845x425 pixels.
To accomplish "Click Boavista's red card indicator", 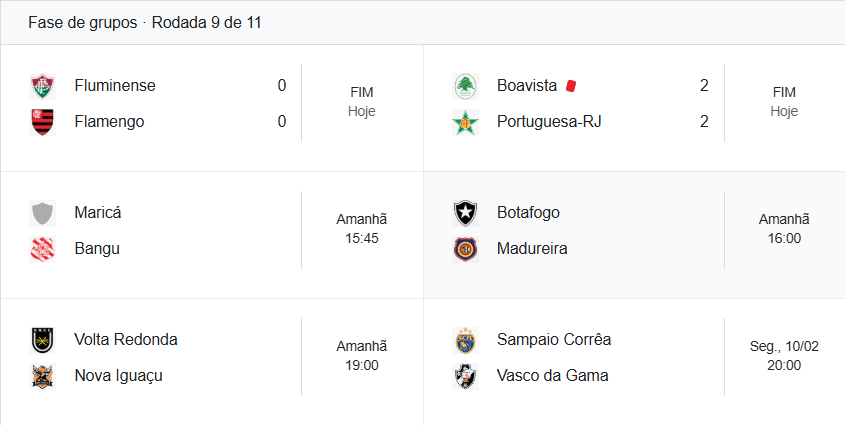I will (x=571, y=86).
